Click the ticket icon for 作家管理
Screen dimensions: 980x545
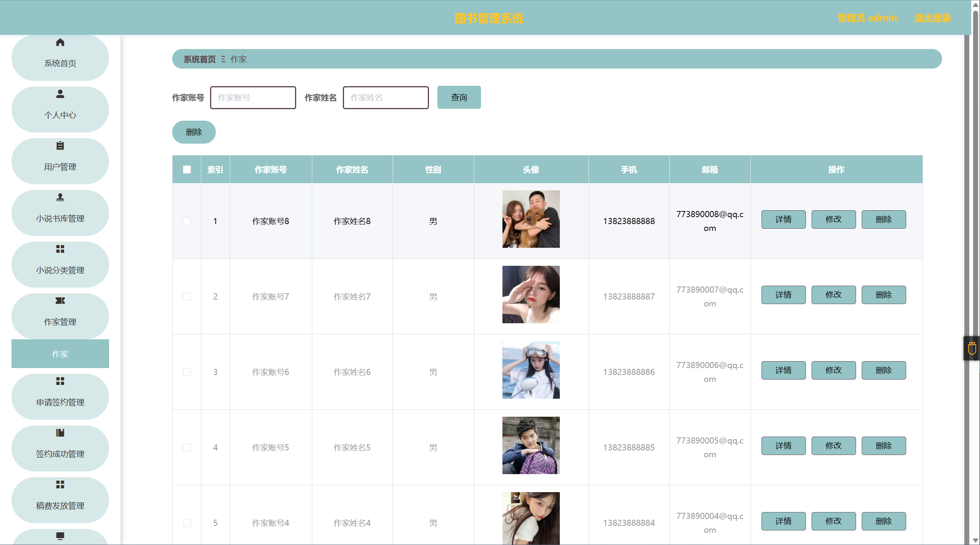click(x=60, y=301)
